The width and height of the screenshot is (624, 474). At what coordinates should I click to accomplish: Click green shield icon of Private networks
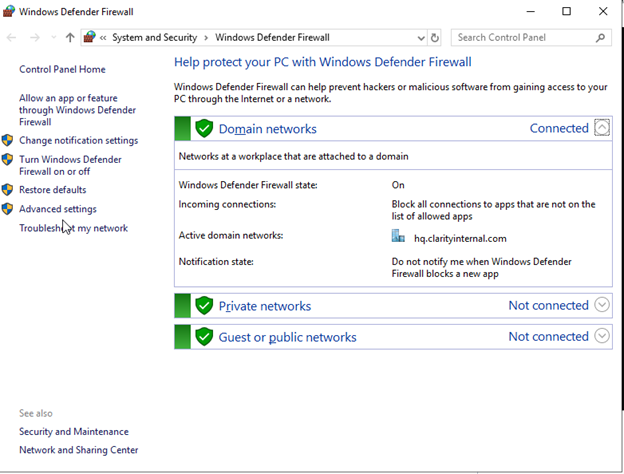click(204, 306)
